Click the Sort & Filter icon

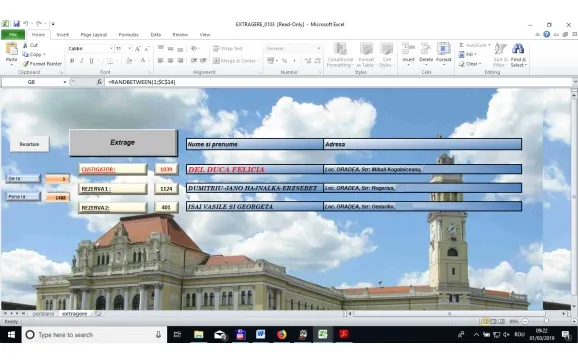tap(500, 49)
